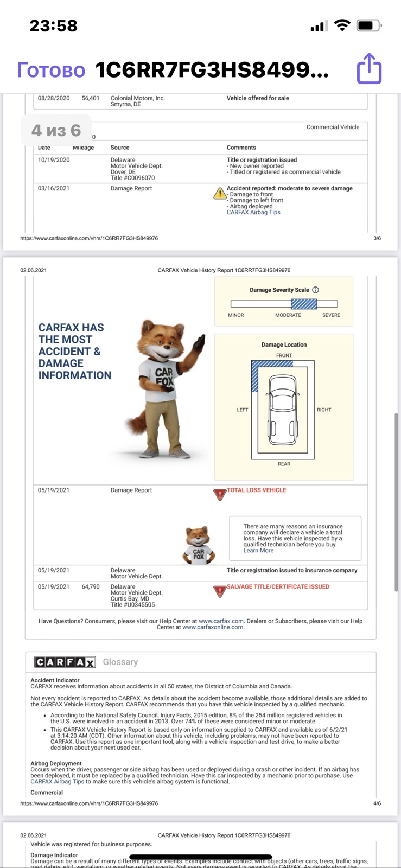Screen dimensions: 401x868
Task: Tap the battery icon in status bar
Action: tap(370, 25)
